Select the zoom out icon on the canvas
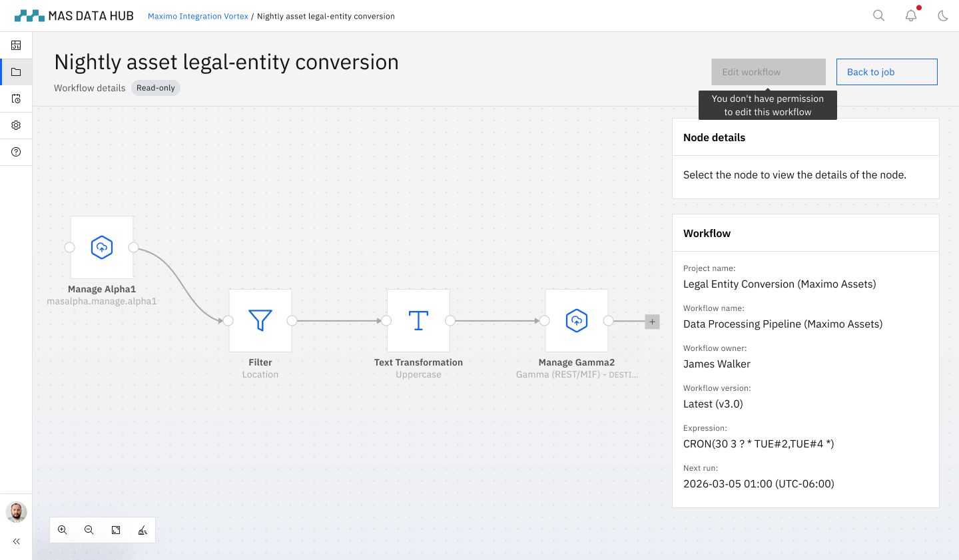Image resolution: width=959 pixels, height=560 pixels. tap(89, 529)
